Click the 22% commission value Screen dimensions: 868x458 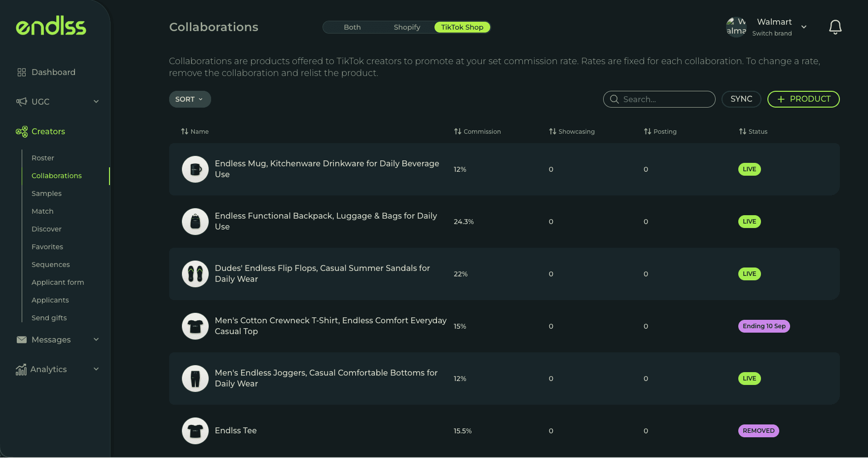461,274
